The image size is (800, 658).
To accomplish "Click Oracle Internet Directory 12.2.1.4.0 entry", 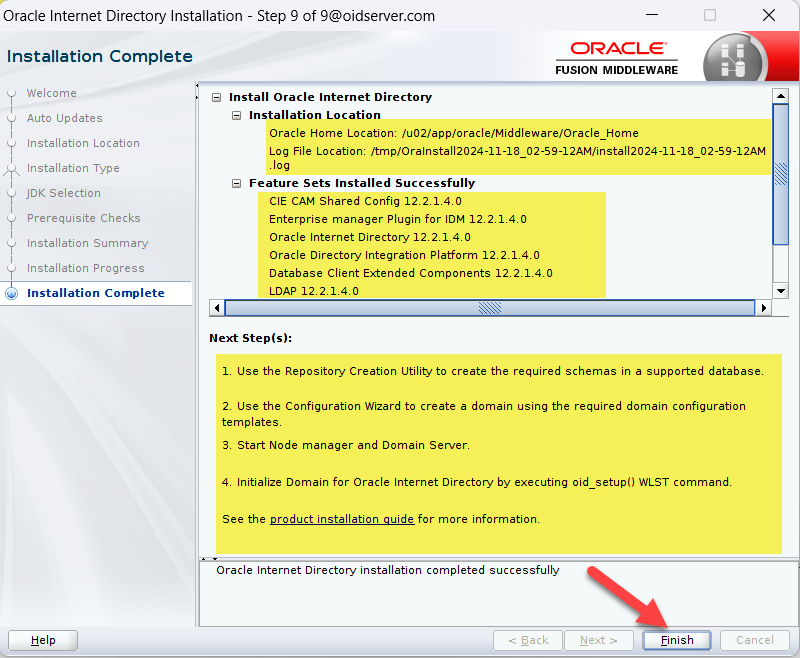I will click(369, 237).
